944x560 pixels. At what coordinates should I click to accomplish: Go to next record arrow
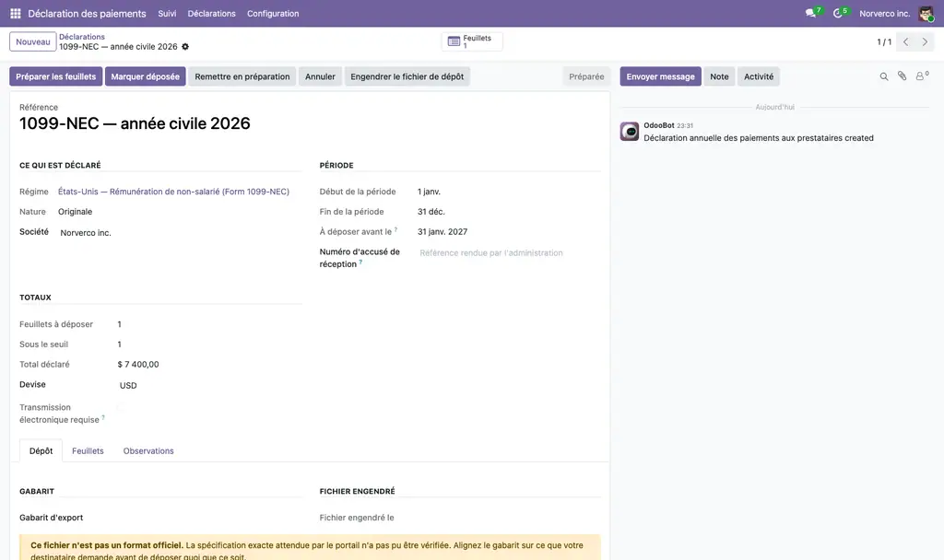(x=925, y=42)
